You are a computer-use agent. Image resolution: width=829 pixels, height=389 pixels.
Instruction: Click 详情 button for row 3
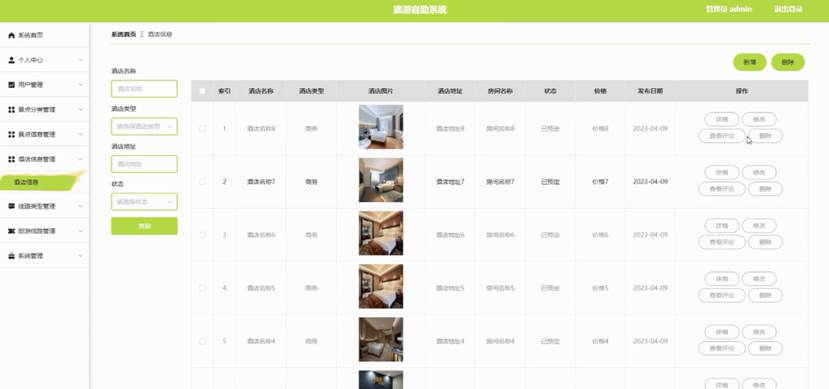pyautogui.click(x=722, y=226)
